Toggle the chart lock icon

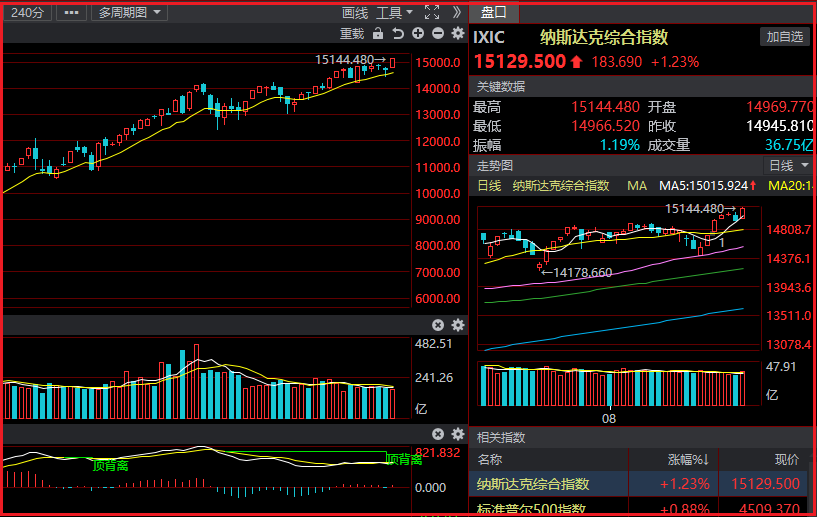point(378,34)
